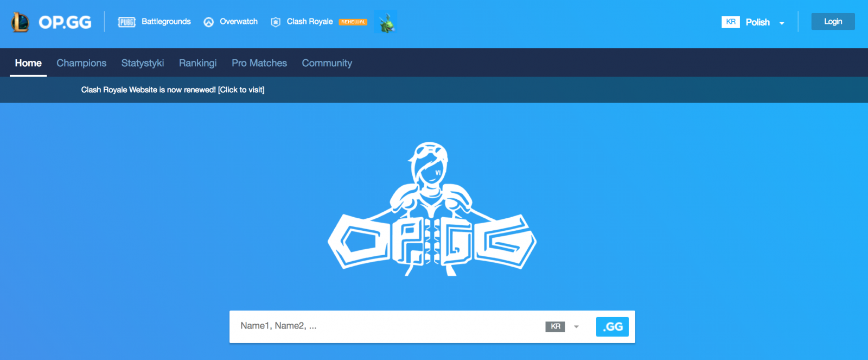
Task: Select the Home tab
Action: (28, 63)
